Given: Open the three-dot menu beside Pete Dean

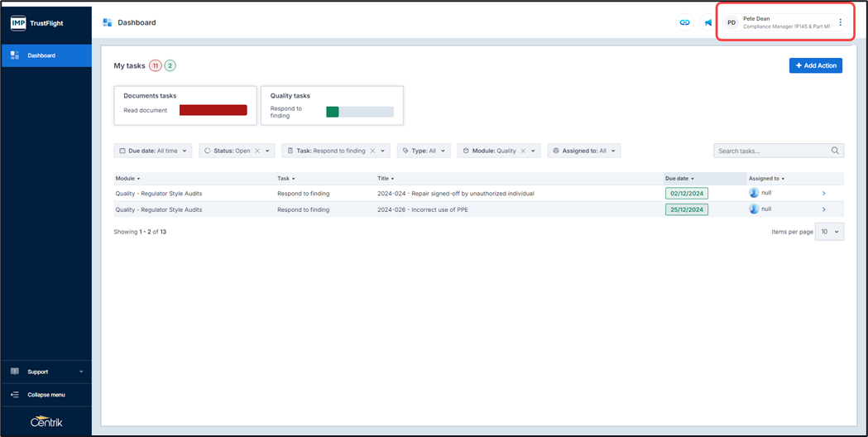Looking at the screenshot, I should 841,22.
